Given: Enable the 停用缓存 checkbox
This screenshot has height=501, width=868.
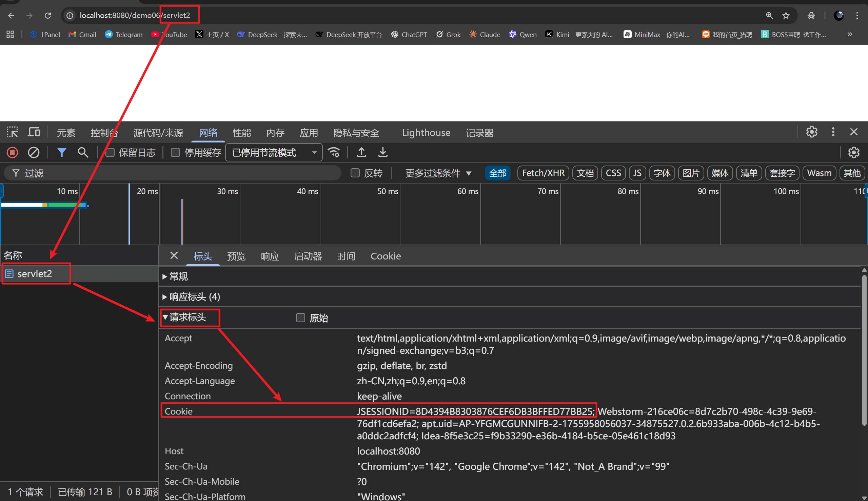Looking at the screenshot, I should pos(175,152).
